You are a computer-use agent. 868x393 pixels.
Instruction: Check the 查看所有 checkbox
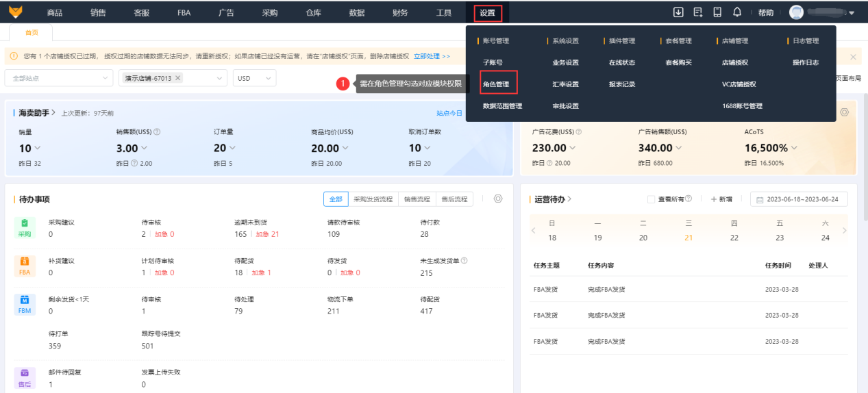click(652, 199)
